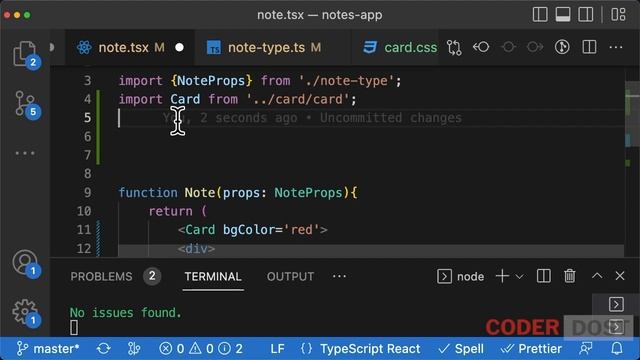Open editor More Actions ellipsis
Image resolution: width=640 pixels, height=360 pixels.
click(x=616, y=47)
